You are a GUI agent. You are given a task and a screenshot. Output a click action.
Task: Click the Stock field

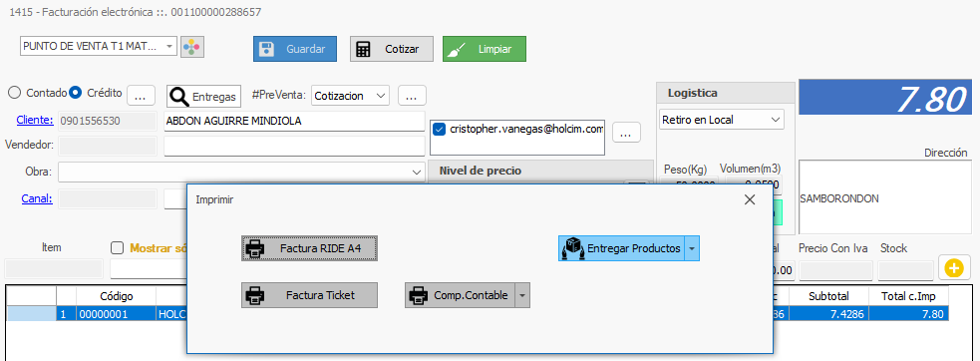tap(905, 270)
